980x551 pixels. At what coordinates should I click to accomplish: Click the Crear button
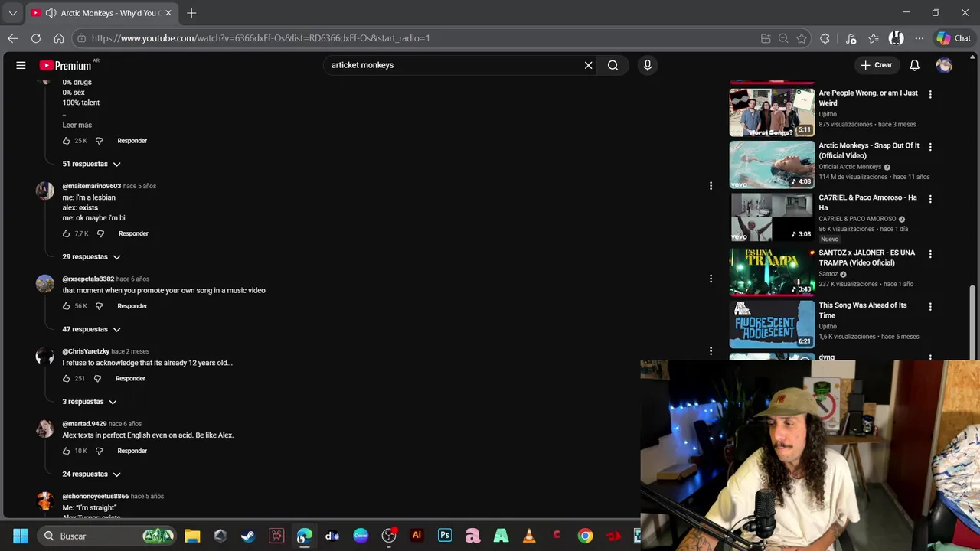877,65
